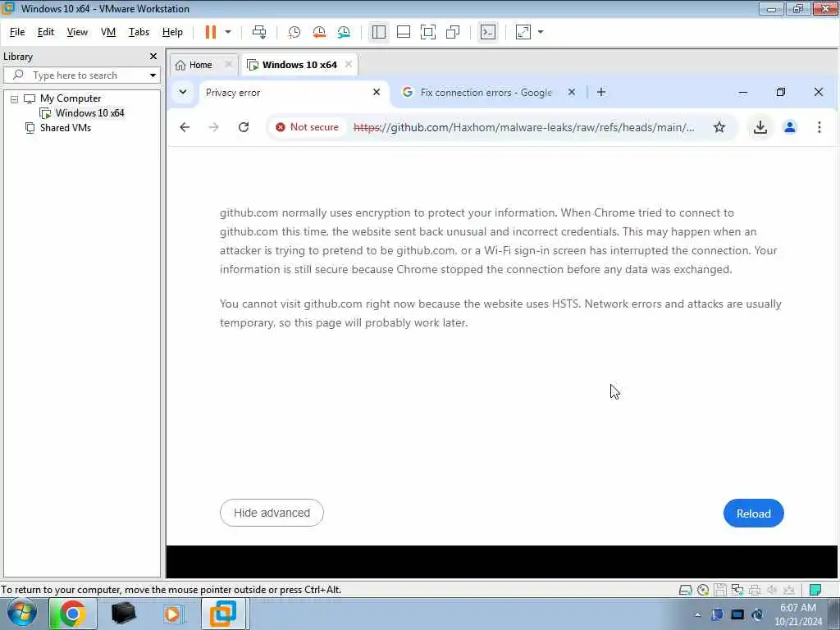This screenshot has height=630, width=840.
Task: Click the blue Reload button
Action: [753, 514]
